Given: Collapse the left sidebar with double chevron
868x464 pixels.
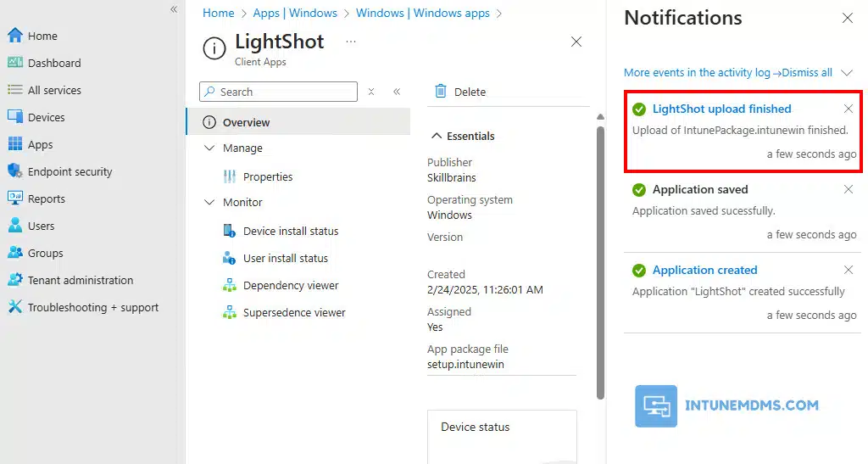Looking at the screenshot, I should [174, 9].
